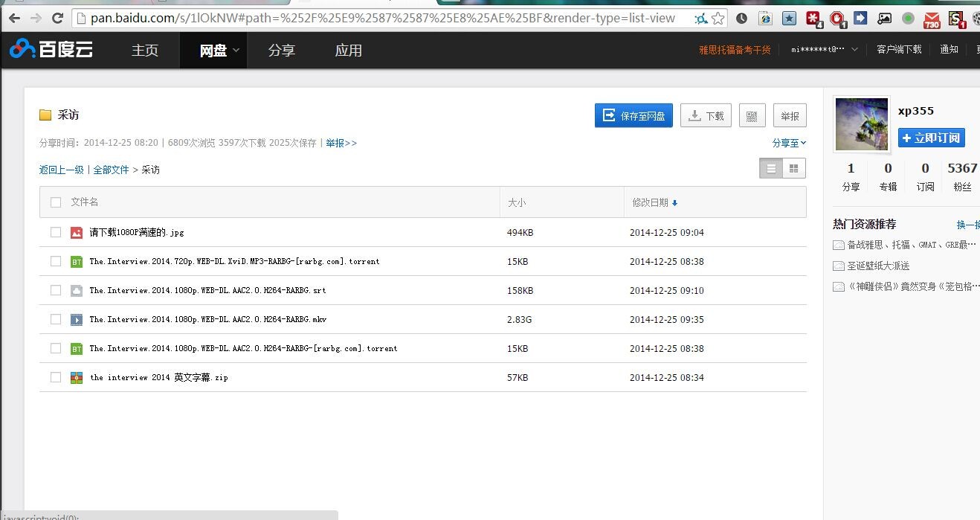This screenshot has height=520, width=980.
Task: Click the translate icon in address bar
Action: (700, 18)
